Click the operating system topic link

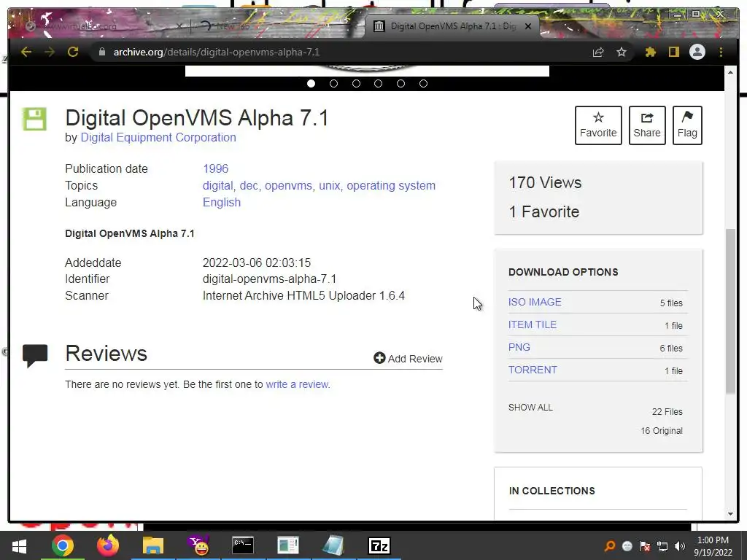(x=391, y=185)
